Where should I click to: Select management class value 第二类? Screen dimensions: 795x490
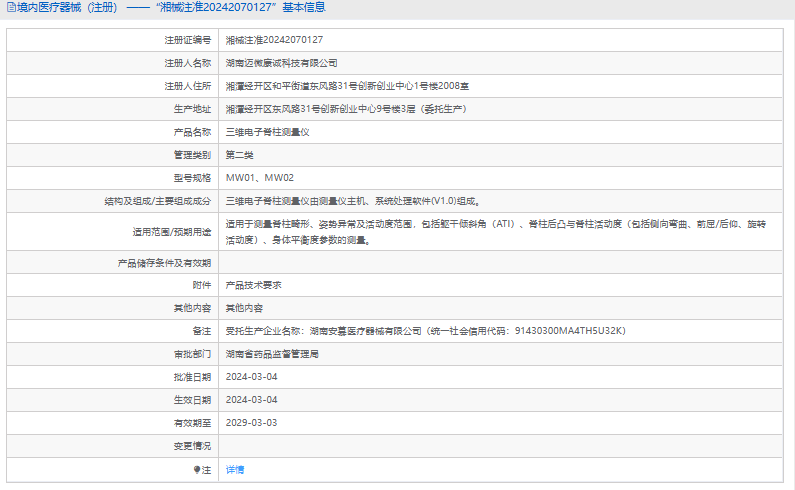tap(239, 155)
